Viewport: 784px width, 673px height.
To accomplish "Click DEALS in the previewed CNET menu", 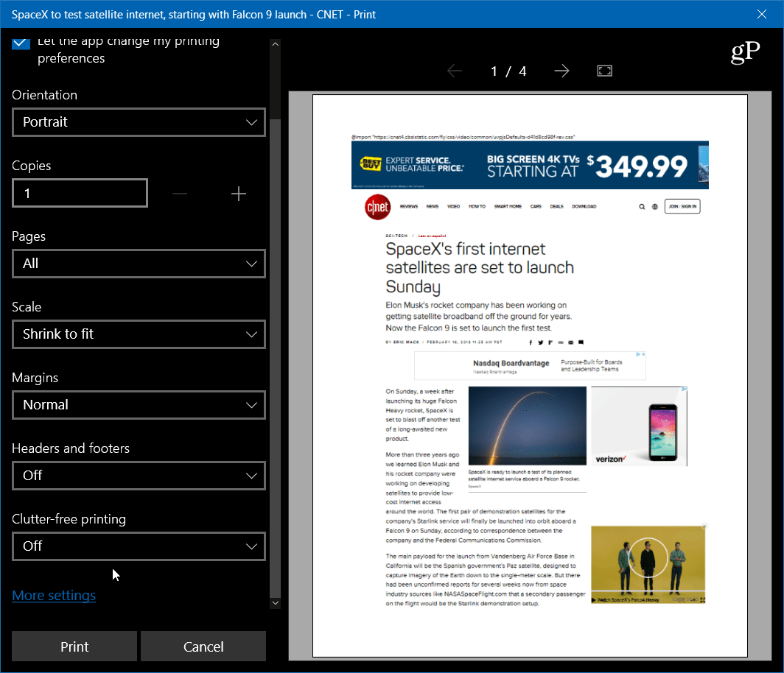I will click(x=556, y=206).
